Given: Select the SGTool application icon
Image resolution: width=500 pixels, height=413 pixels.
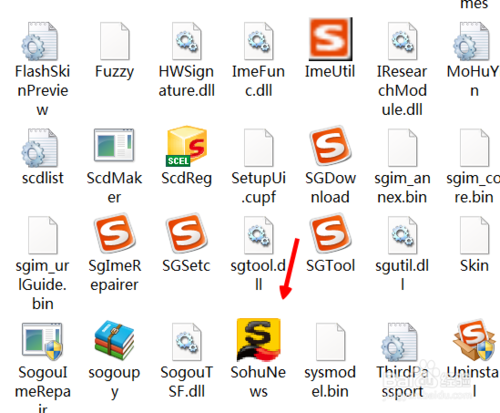Looking at the screenshot, I should [x=330, y=233].
